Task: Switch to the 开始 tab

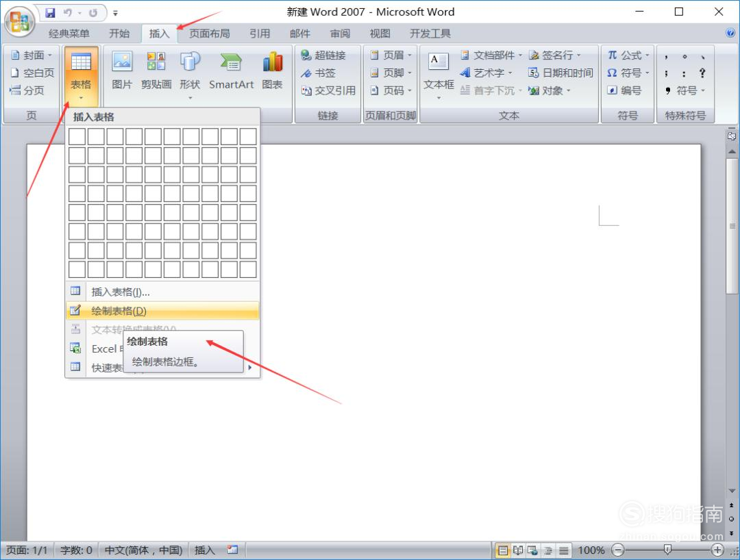Action: 119,34
